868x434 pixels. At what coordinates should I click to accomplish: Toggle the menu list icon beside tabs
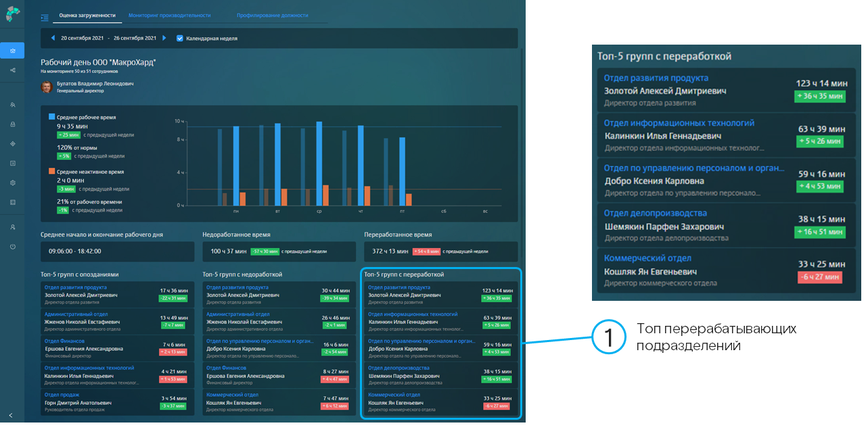[x=45, y=17]
